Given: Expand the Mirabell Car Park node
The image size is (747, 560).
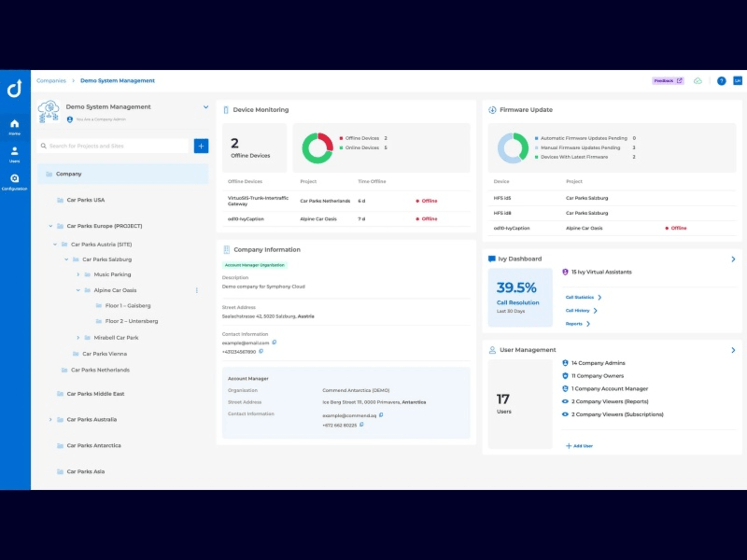Looking at the screenshot, I should coord(78,338).
